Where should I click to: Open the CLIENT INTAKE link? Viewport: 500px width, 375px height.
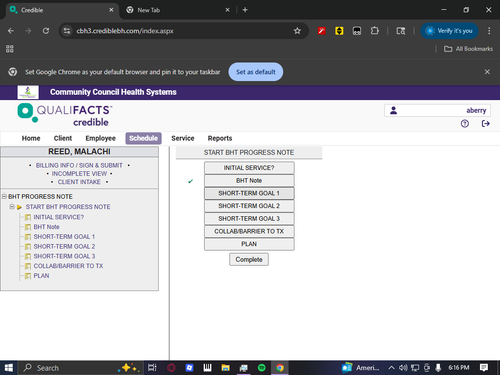click(79, 182)
